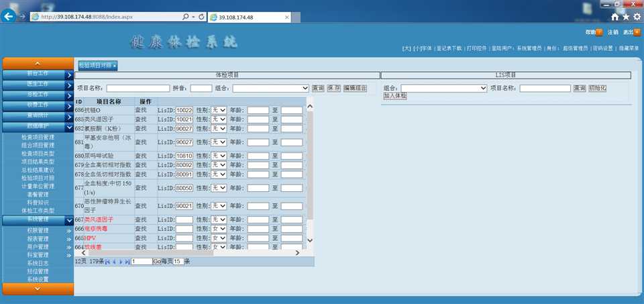Click the 项目名称 search field in 体检项目

coord(138,89)
